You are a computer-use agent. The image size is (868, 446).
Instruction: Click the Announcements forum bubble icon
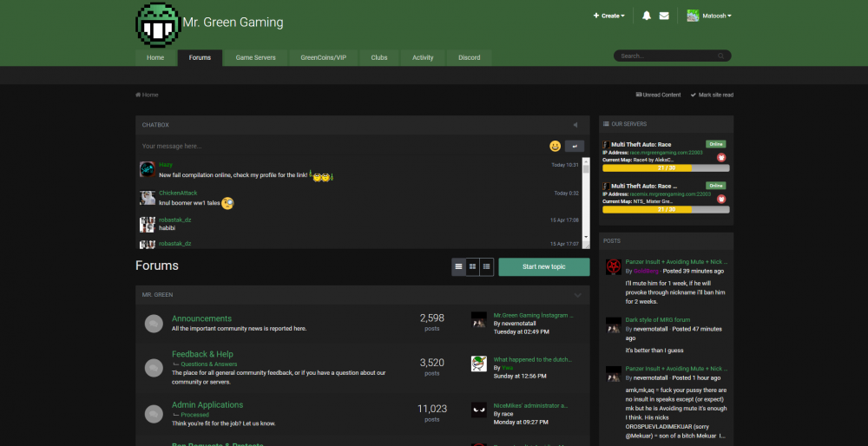point(154,323)
